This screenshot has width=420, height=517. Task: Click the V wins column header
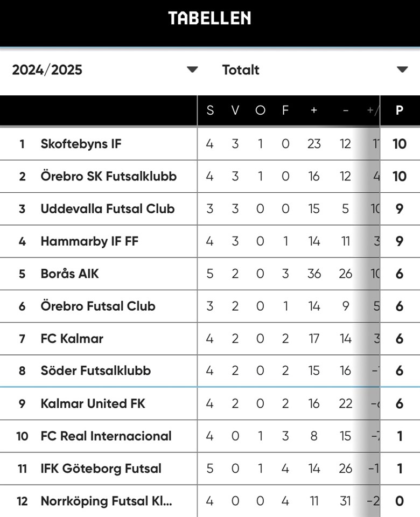[x=235, y=110]
